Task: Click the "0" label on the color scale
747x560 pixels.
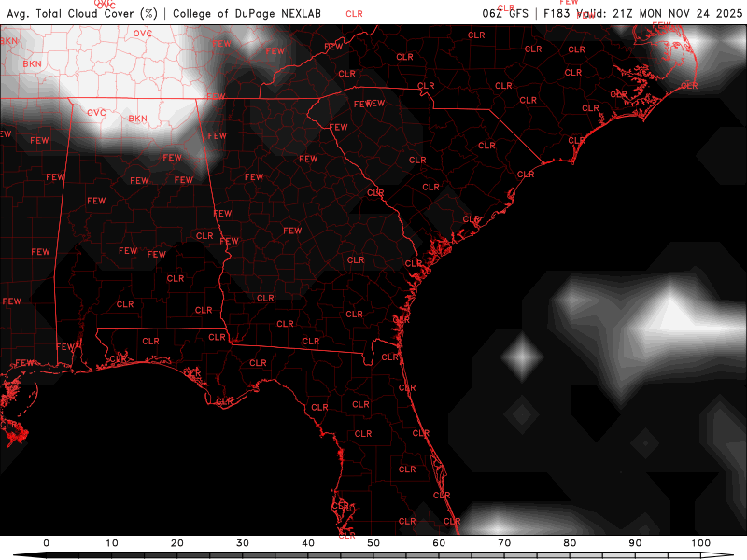Action: (46, 543)
